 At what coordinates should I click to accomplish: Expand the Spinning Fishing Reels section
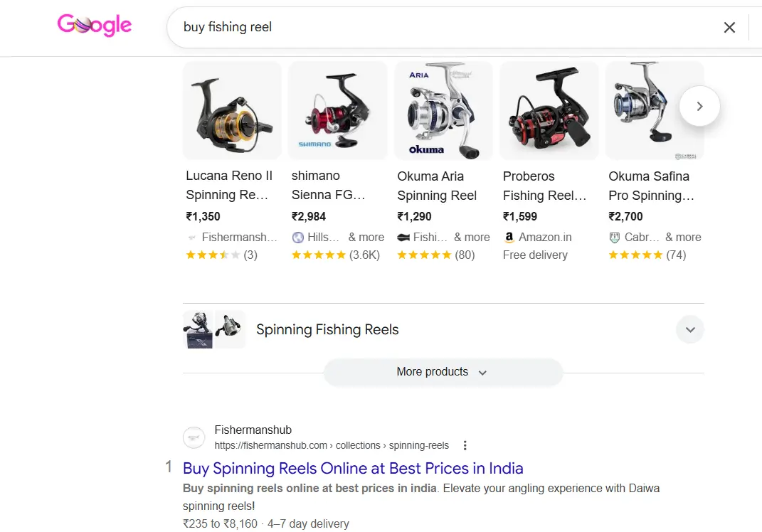click(689, 330)
